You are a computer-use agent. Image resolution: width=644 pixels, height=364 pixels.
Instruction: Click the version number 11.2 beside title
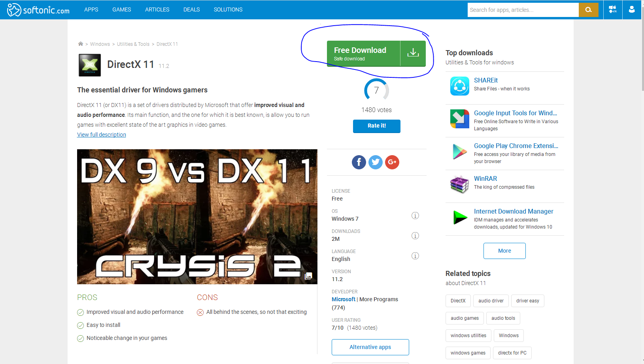coord(164,66)
